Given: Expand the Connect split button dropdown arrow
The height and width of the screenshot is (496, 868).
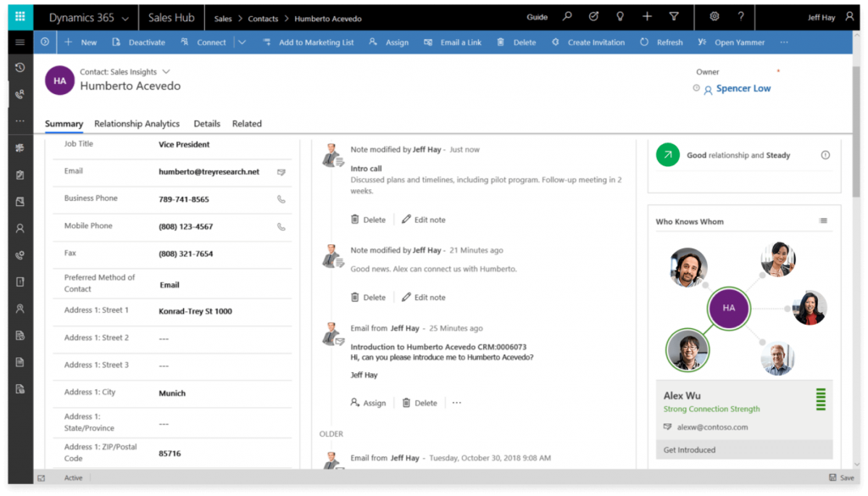Looking at the screenshot, I should (242, 42).
